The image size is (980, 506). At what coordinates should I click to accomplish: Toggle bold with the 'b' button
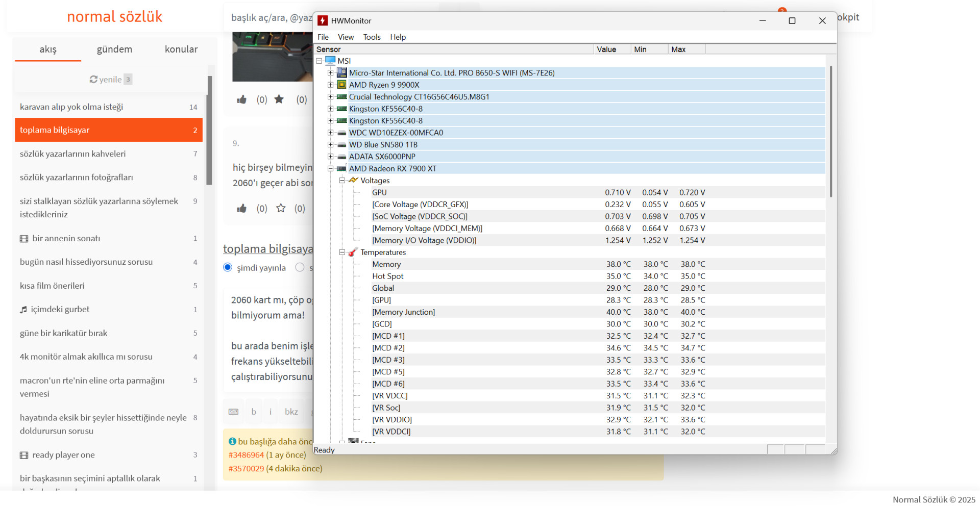pos(254,412)
